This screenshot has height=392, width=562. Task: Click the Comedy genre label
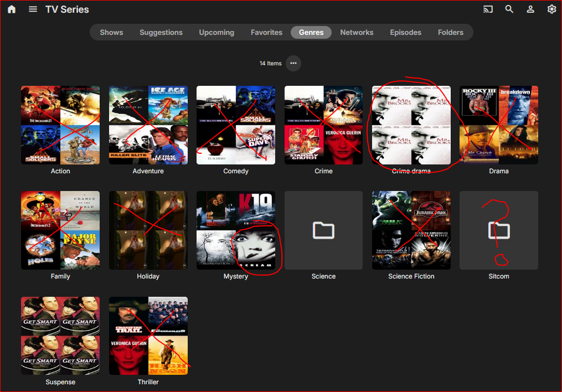(x=236, y=171)
